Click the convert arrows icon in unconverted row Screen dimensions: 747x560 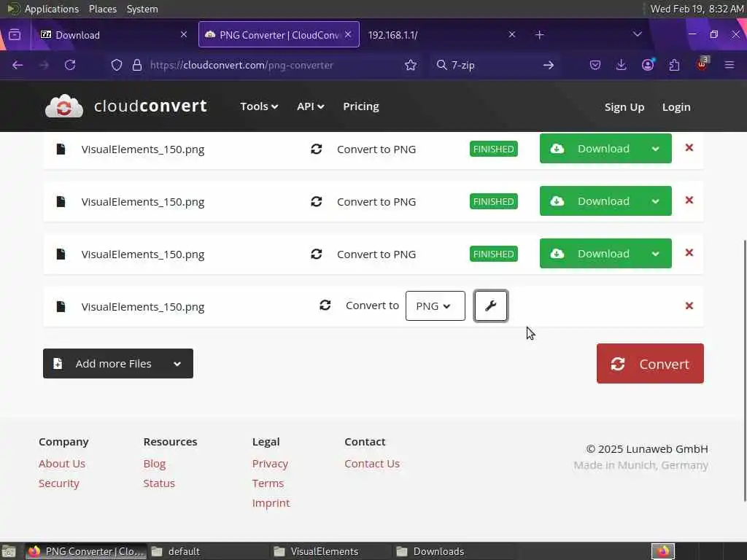tap(325, 306)
